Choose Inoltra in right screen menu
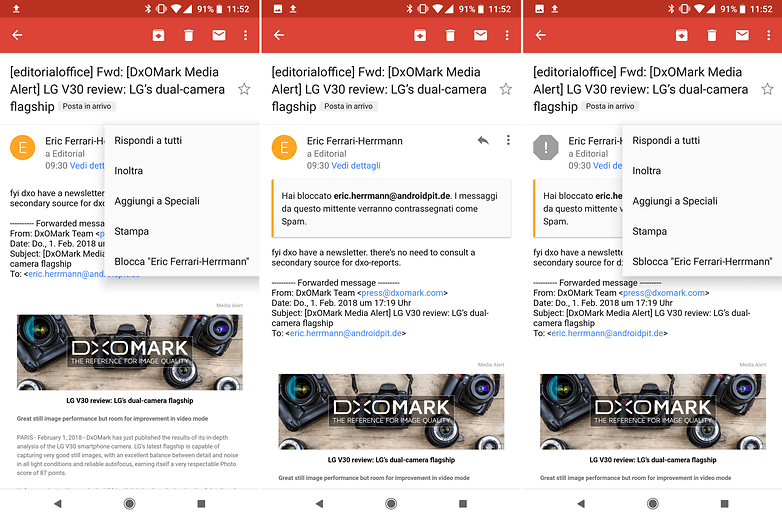The image size is (782, 519). click(702, 171)
